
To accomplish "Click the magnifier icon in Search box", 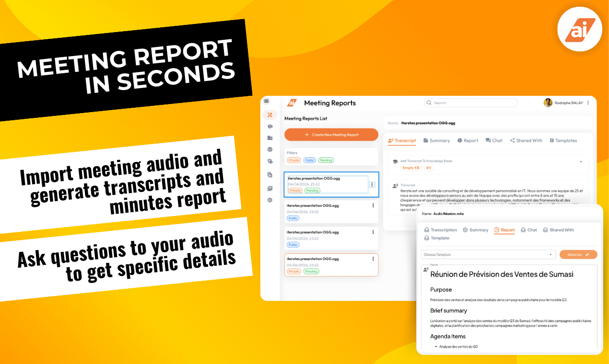I will coord(430,103).
